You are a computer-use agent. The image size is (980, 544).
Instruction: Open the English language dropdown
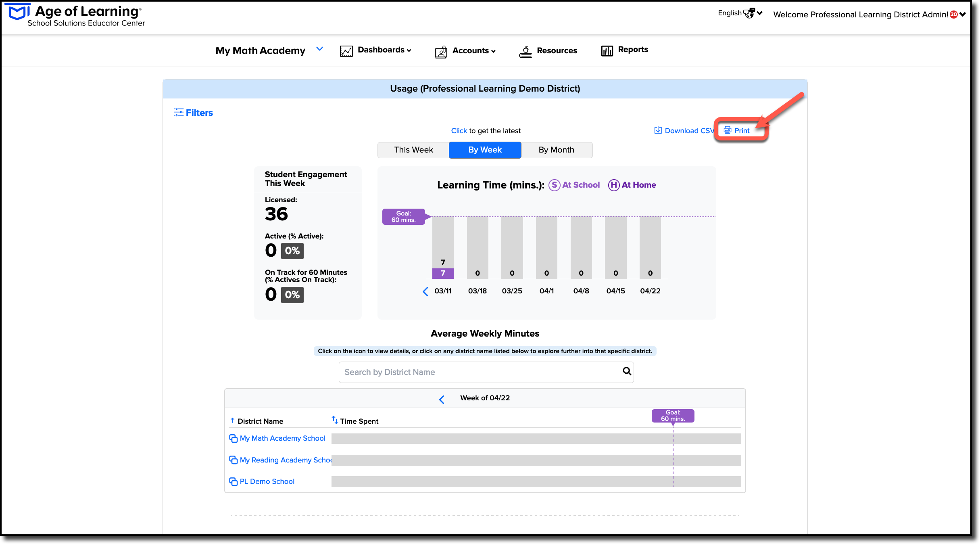point(740,13)
